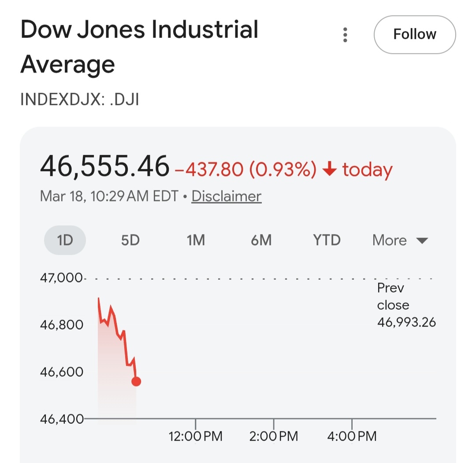Click the 46,555.46 index price

104,167
